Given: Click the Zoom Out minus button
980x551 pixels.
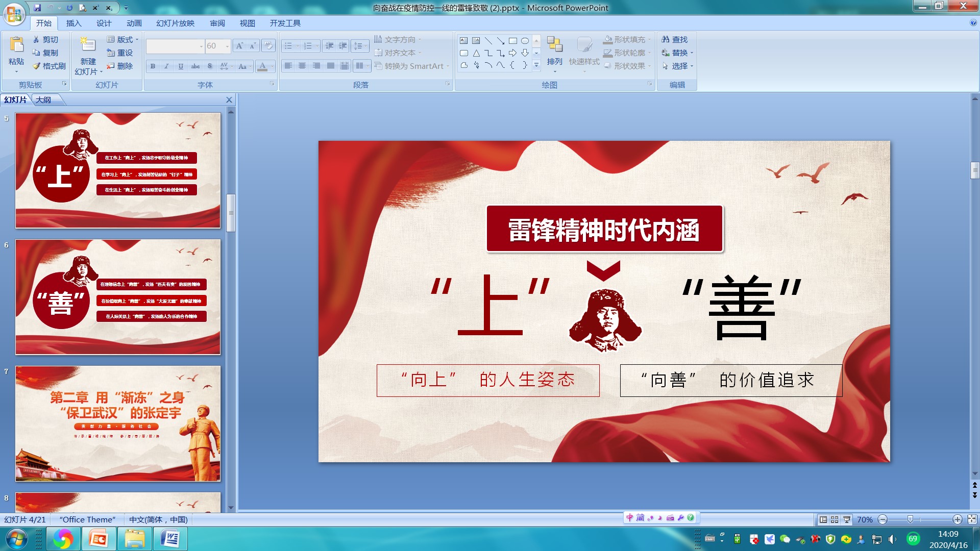Looking at the screenshot, I should pyautogui.click(x=883, y=519).
